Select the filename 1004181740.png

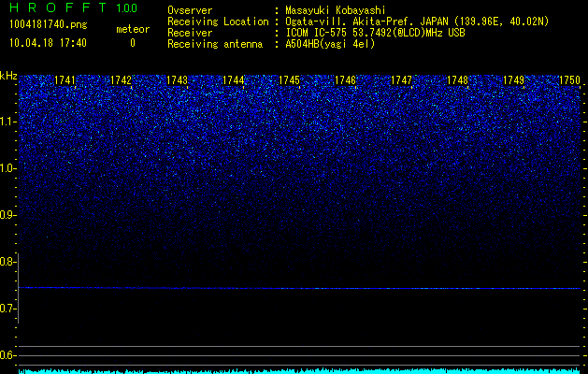pyautogui.click(x=49, y=25)
